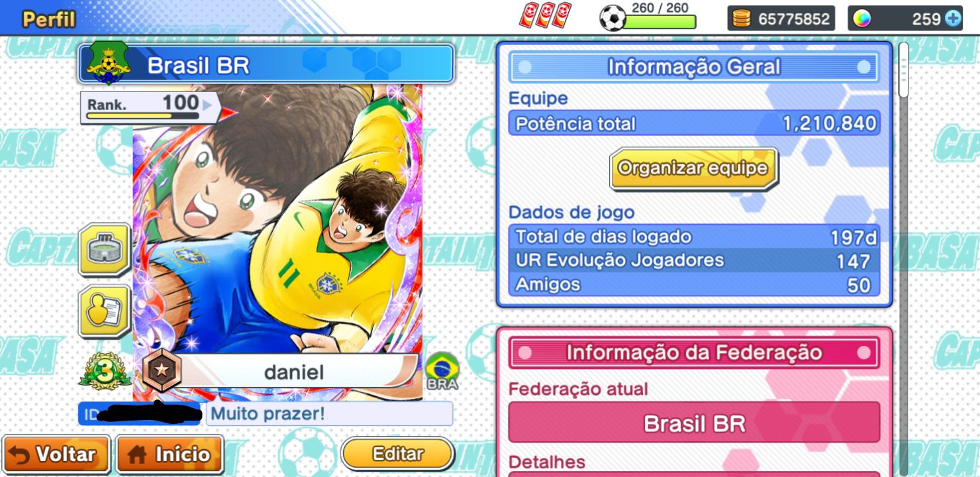Tap the gold coins icon
980x477 pixels.
[742, 19]
